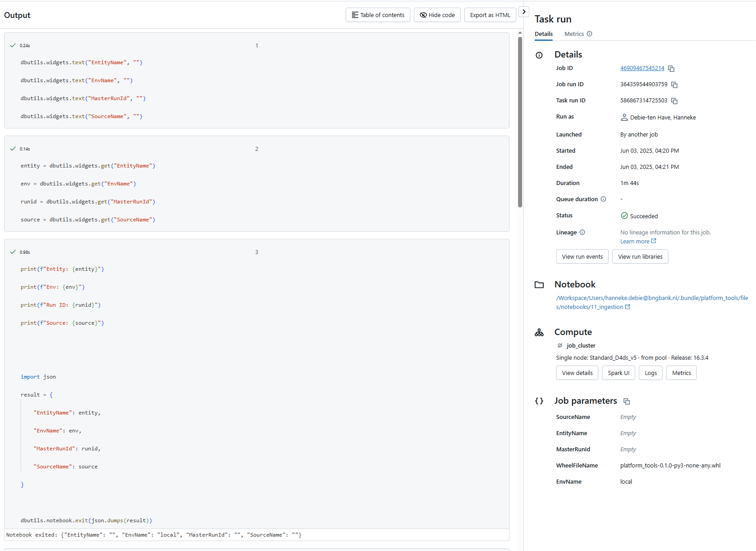Copy the Job run ID value
The image size is (756, 551).
(674, 85)
